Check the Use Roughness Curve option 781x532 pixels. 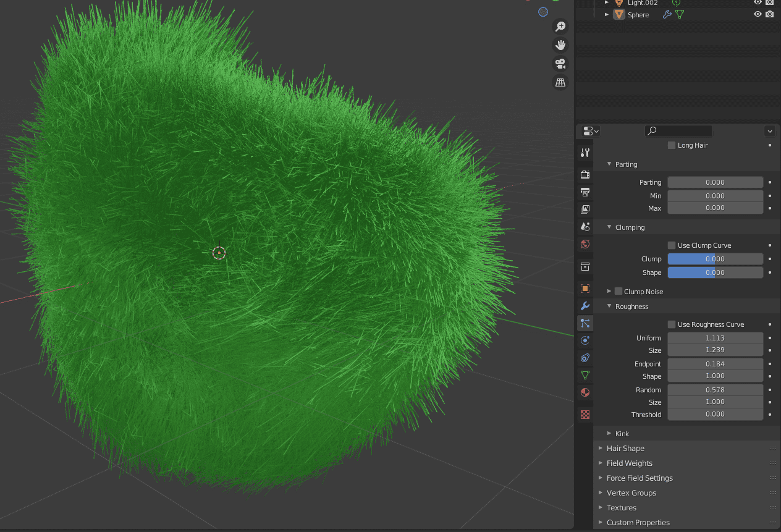point(671,324)
